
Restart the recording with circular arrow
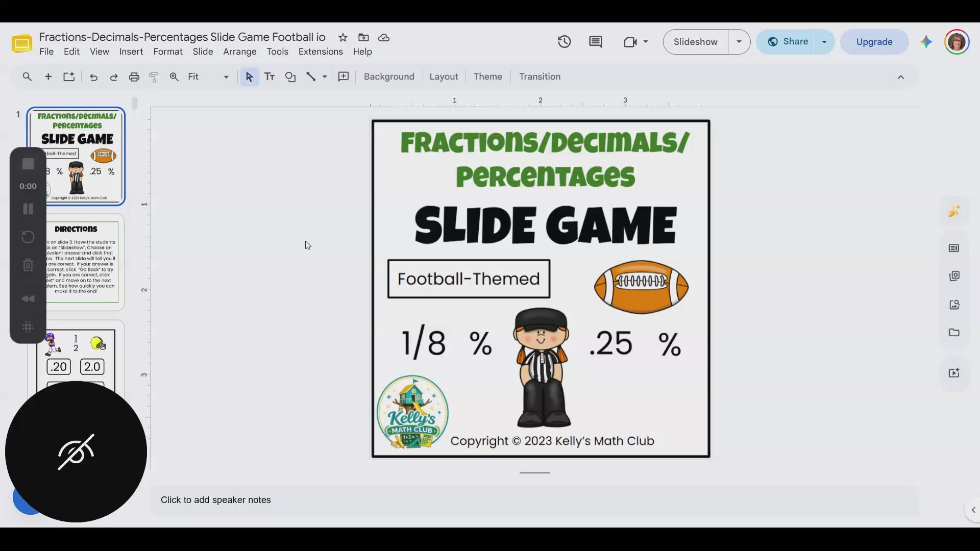28,237
